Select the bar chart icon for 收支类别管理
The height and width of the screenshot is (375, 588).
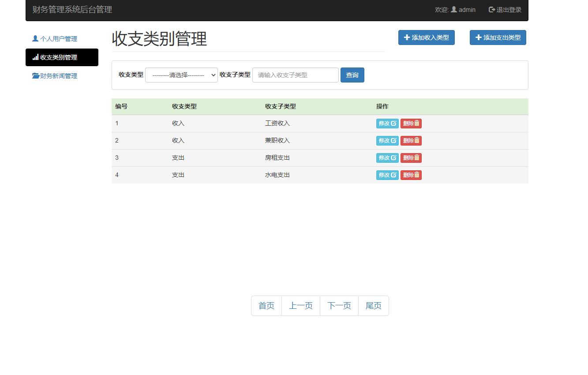pos(36,57)
